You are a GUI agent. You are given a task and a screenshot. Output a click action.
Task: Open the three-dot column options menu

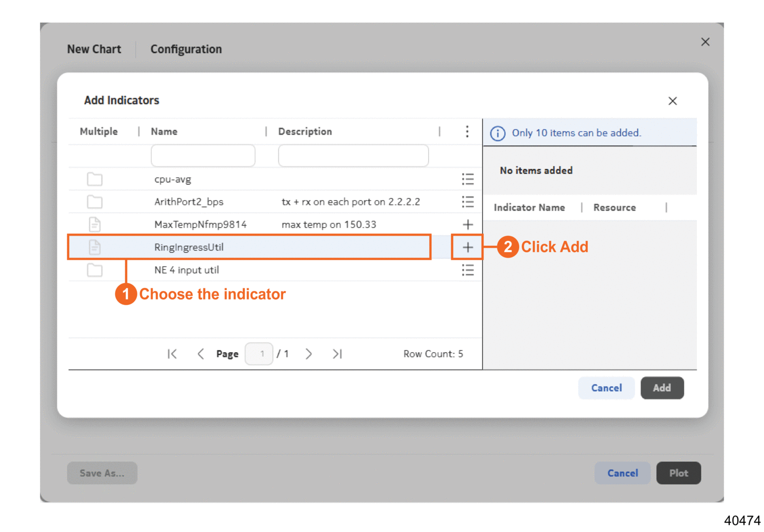[467, 131]
